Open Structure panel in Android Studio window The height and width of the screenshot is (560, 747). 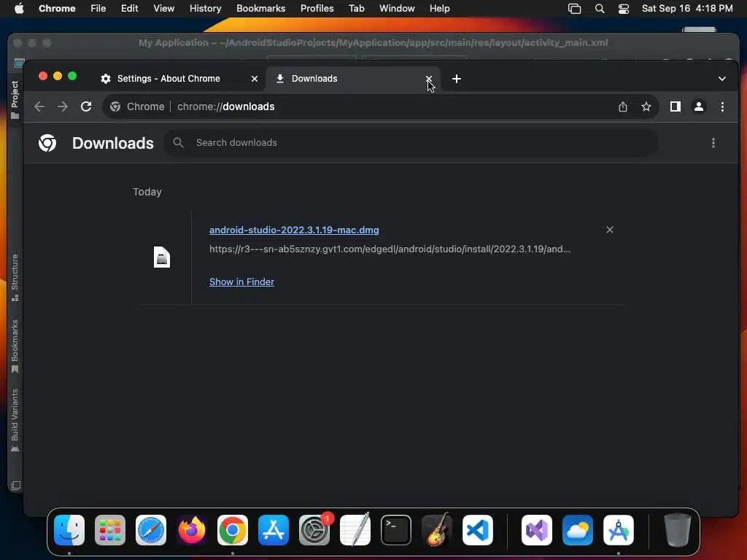[15, 278]
